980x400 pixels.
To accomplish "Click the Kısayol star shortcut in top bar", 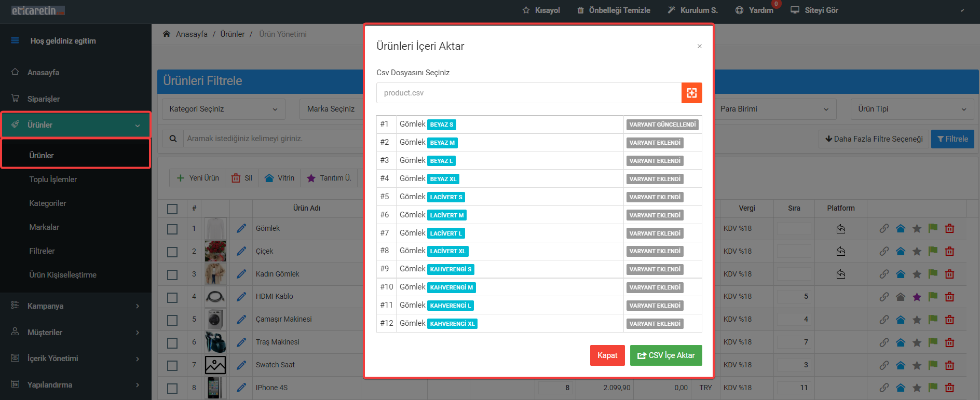I will click(x=541, y=10).
